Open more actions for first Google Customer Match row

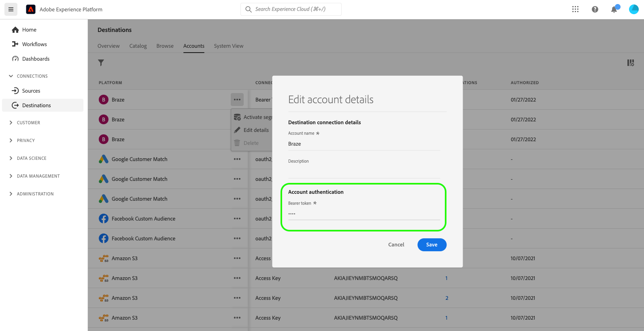point(237,159)
